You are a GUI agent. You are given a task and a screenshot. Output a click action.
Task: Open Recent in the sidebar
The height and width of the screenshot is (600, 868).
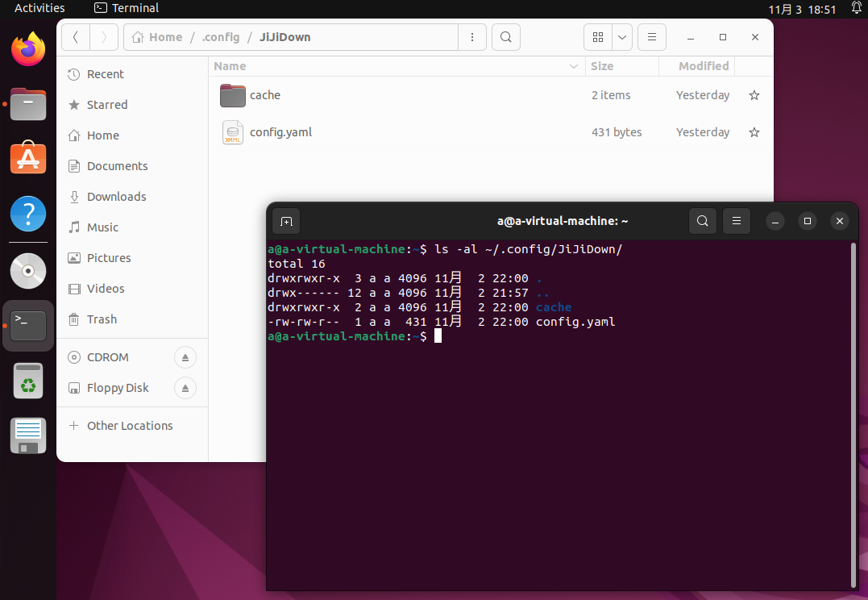coord(132,74)
